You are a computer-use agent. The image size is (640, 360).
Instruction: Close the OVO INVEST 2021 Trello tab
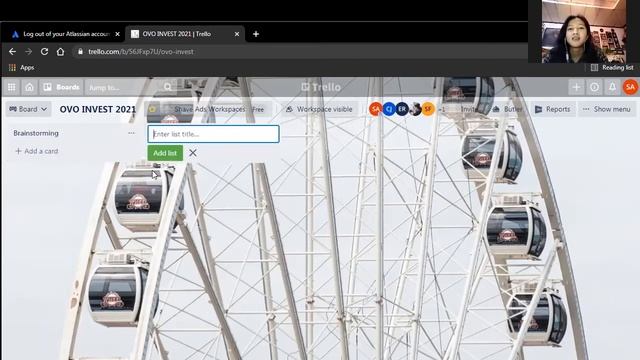237,34
